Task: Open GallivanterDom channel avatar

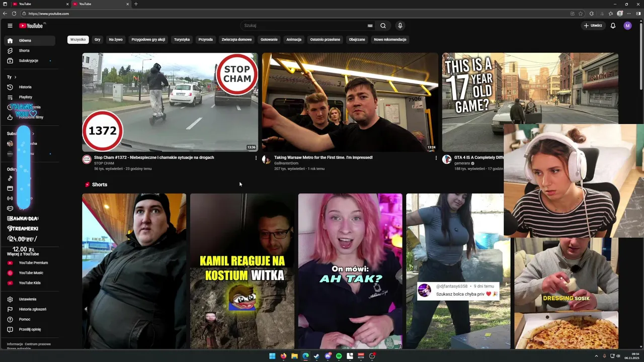Action: pos(266,159)
